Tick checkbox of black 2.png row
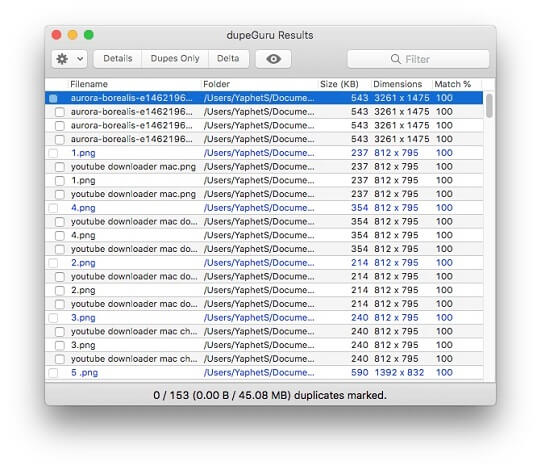541x470 pixels. 60,291
